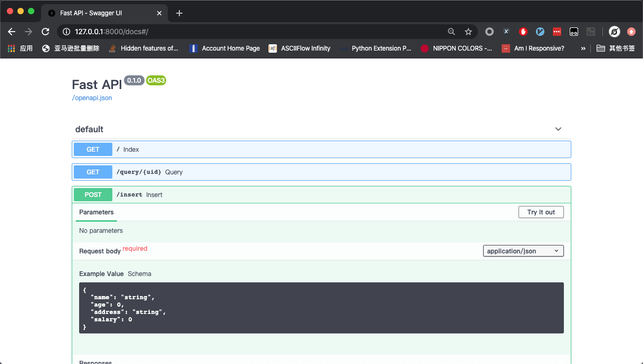Switch to the Example Value tab
Screen dimensions: 643x364
[x=101, y=274]
